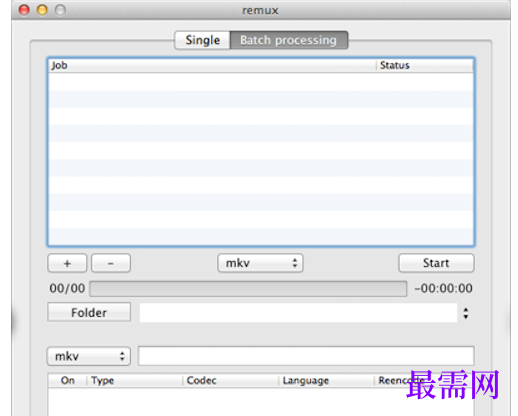Click the text field beside lower mkv dropdown
The height and width of the screenshot is (416, 518).
(306, 356)
